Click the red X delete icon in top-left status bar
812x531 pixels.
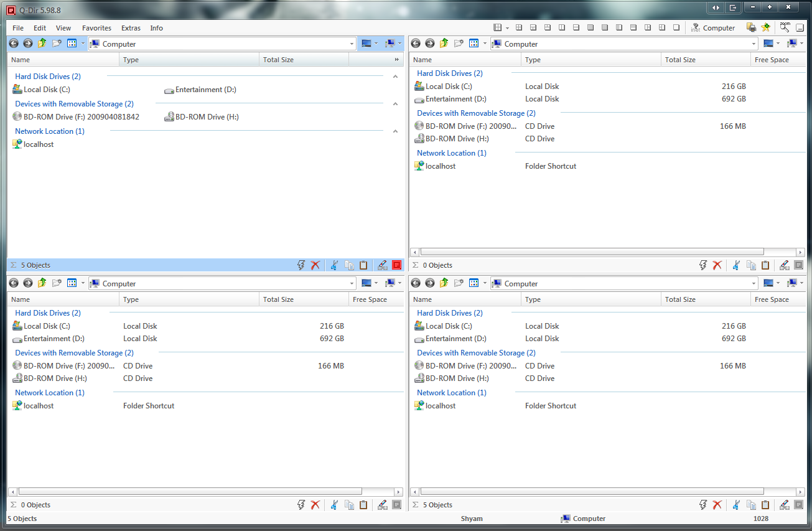[315, 265]
